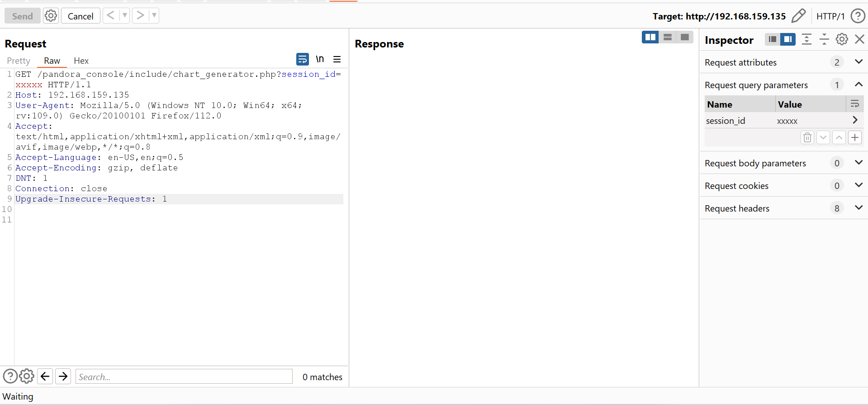Dock Inspector panel to the right

(788, 39)
